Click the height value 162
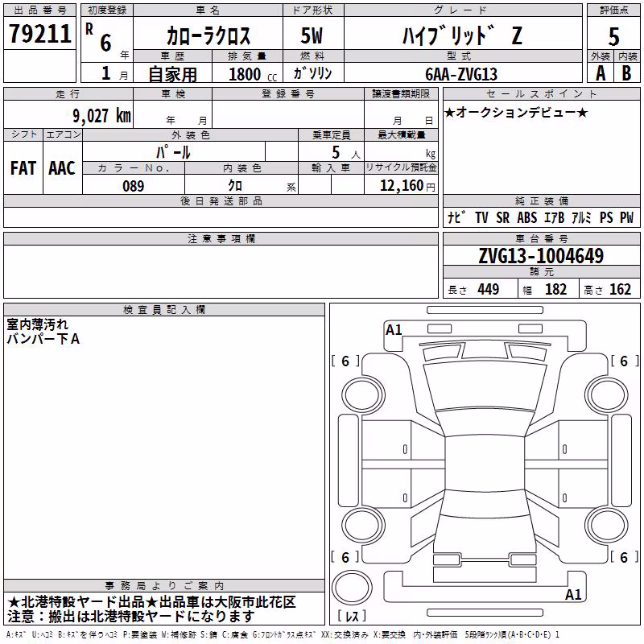Image resolution: width=644 pixels, height=644 pixels. pyautogui.click(x=620, y=290)
